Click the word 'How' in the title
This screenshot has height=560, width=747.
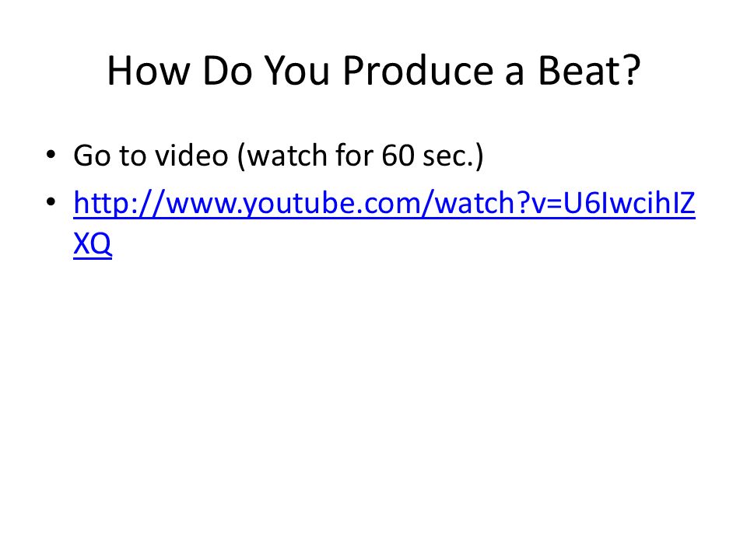coord(148,71)
